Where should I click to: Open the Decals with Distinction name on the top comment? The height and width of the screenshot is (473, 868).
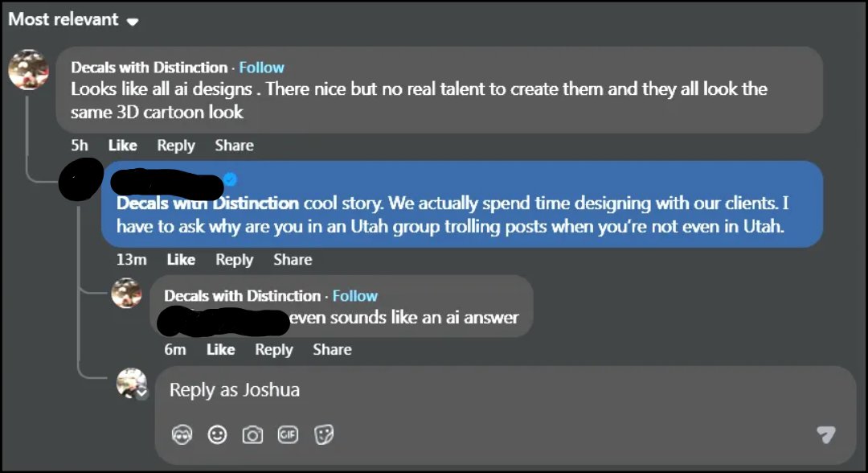tap(149, 68)
